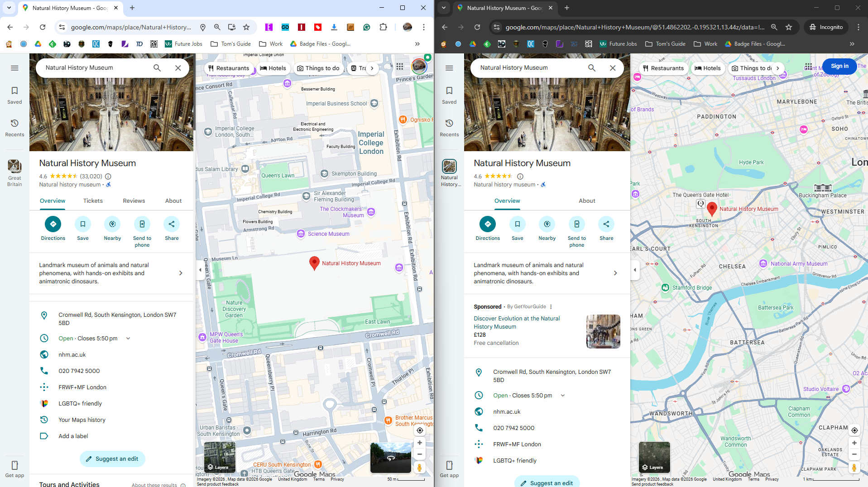The height and width of the screenshot is (487, 868).
Task: Expand the opening hours dropdown
Action: (x=128, y=338)
